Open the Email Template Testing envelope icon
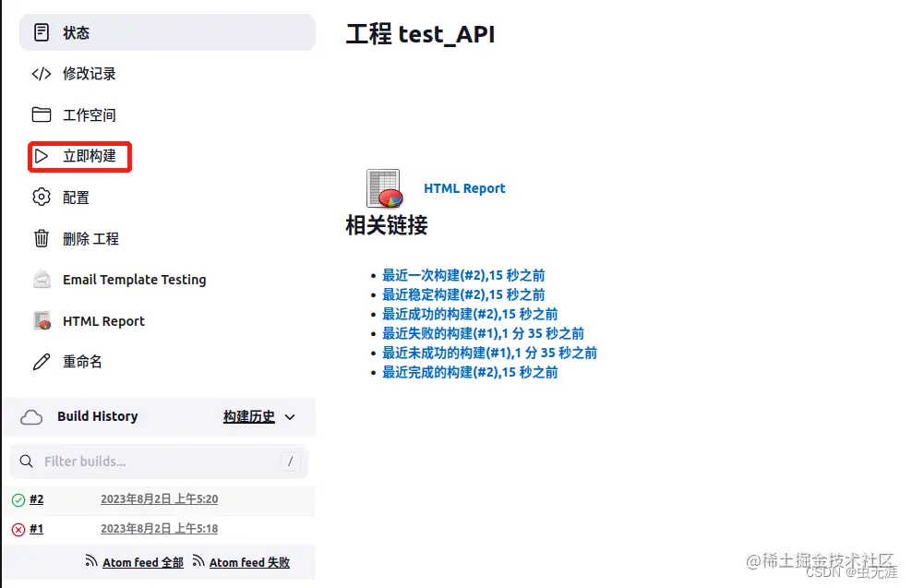912x588 pixels. [42, 279]
